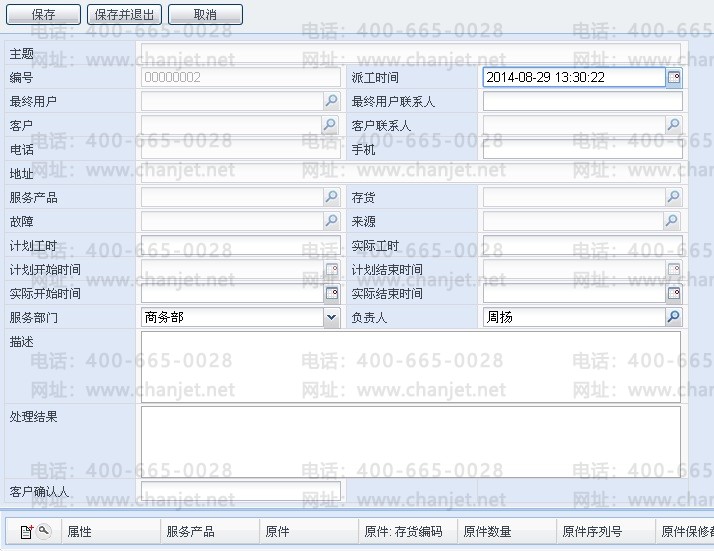The width and height of the screenshot is (714, 551).
Task: Focus the 计划开始时间 input field
Action: [233, 269]
